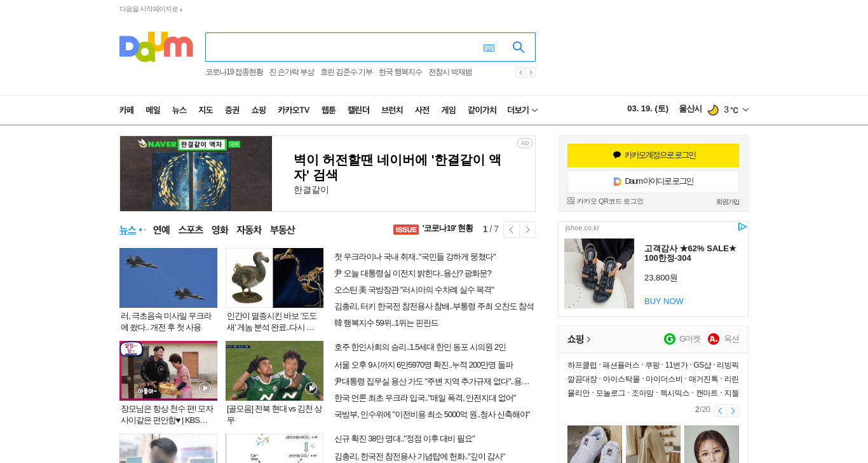Open the 같이가치 menu
868x463 pixels.
point(482,110)
